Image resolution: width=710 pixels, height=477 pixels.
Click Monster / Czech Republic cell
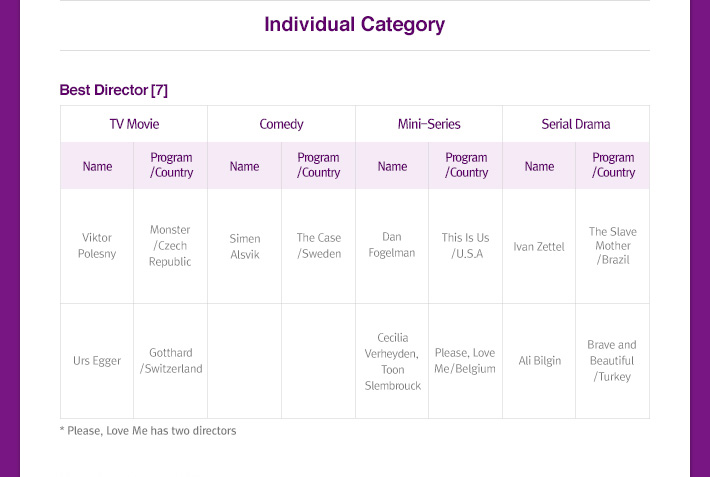point(170,246)
